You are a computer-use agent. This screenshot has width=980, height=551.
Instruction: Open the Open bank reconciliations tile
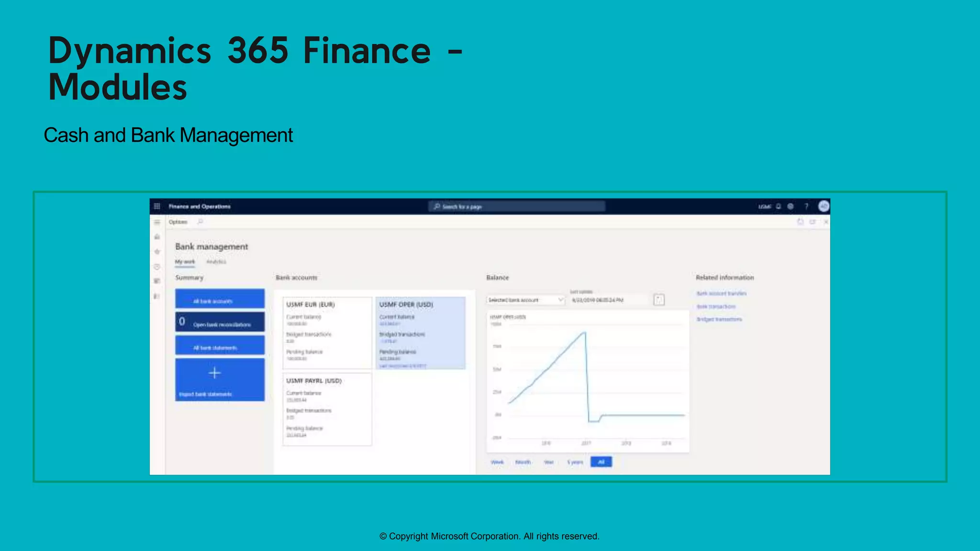click(220, 322)
